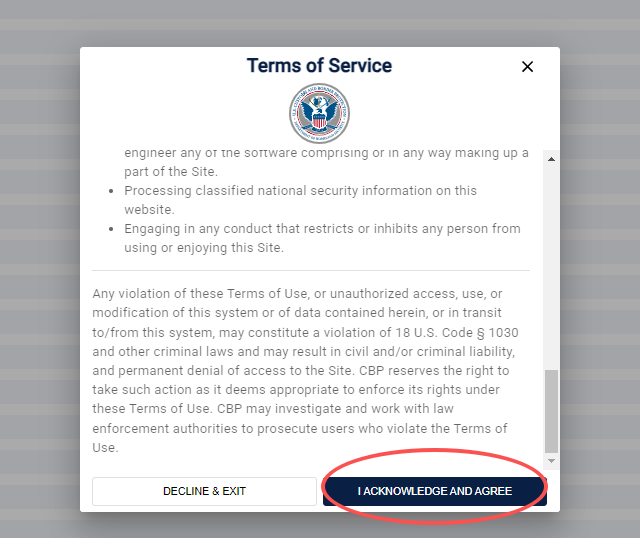Accept with I Acknowledge and Agree

(435, 491)
